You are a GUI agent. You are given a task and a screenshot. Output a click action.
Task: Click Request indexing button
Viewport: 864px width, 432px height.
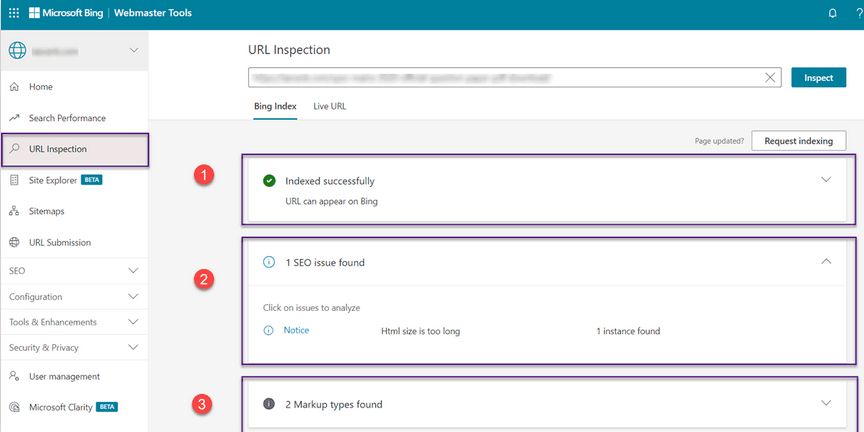click(798, 141)
